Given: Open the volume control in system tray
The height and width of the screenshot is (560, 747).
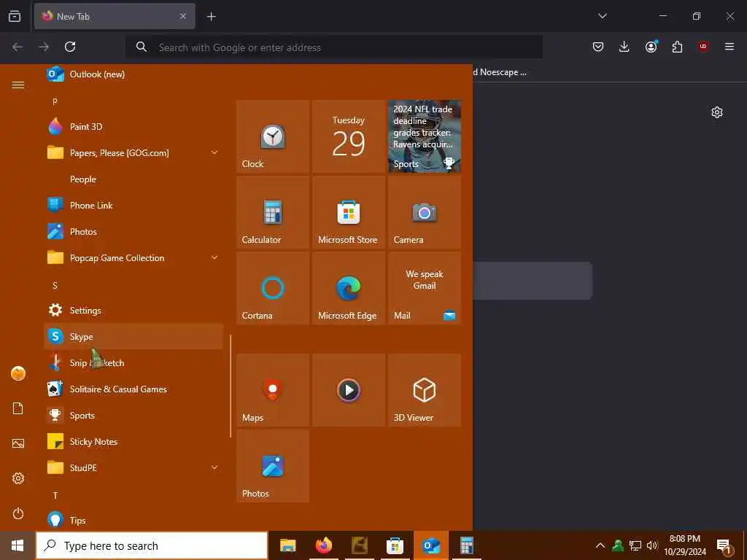Looking at the screenshot, I should pyautogui.click(x=651, y=545).
